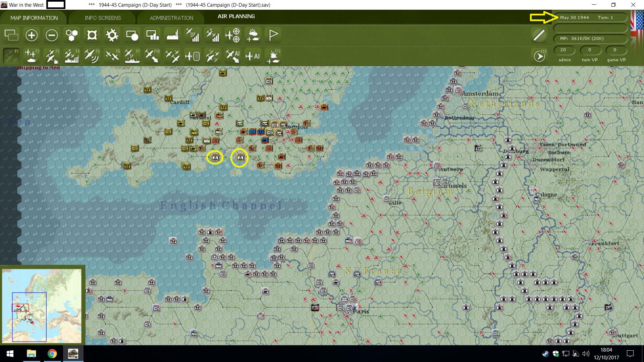The image size is (644, 362).
Task: Zoom in with the plus icon
Action: coord(32,35)
